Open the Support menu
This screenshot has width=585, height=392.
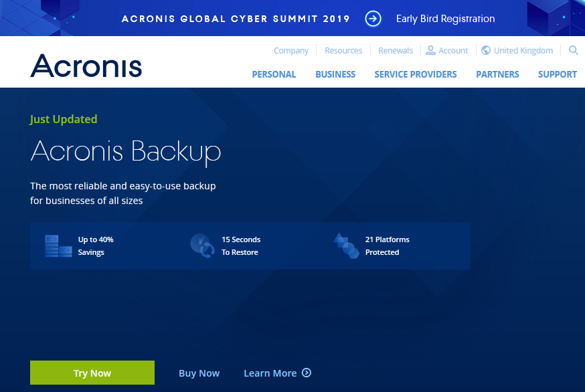pyautogui.click(x=558, y=74)
